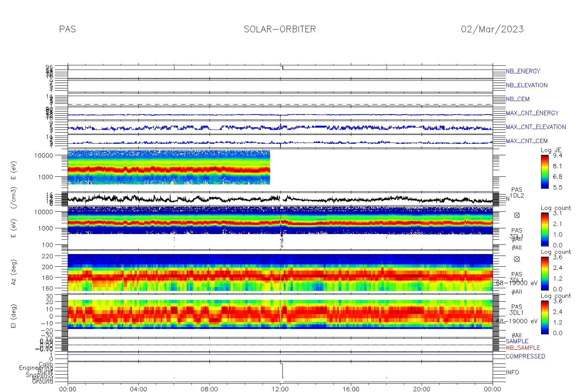The height and width of the screenshot is (392, 581).
Task: Select the PAS title at top left
Action: [x=68, y=29]
